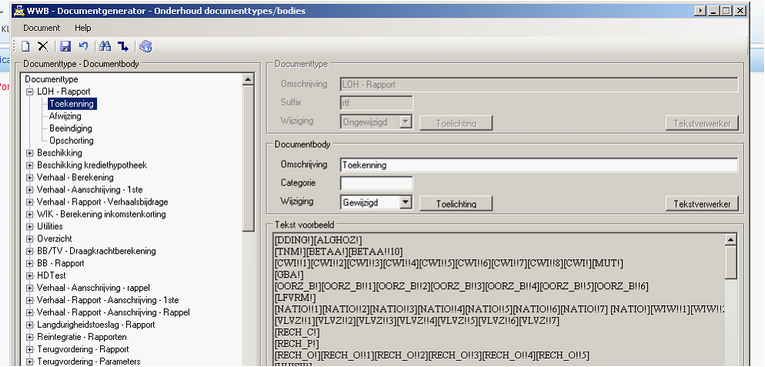Click the Help book toolbar icon
Screen dimensions: 765x367
pyautogui.click(x=145, y=46)
